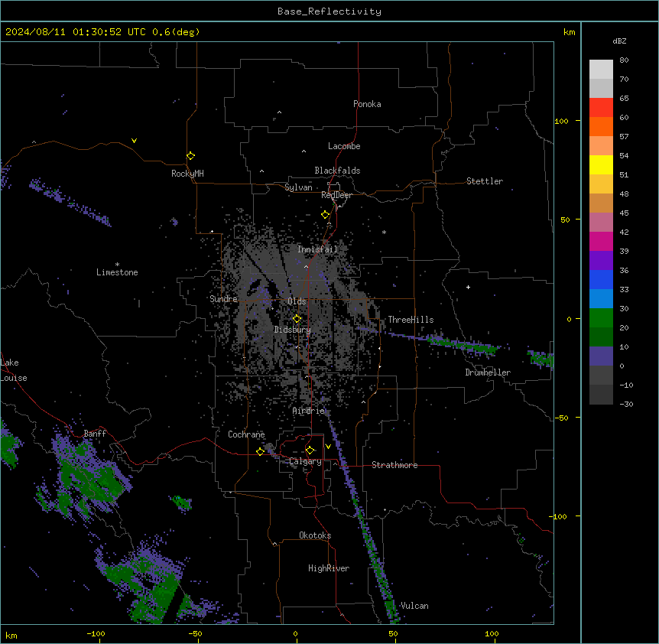Click the 100 tick on the right axis
This screenshot has width=659, height=644.
coord(561,121)
